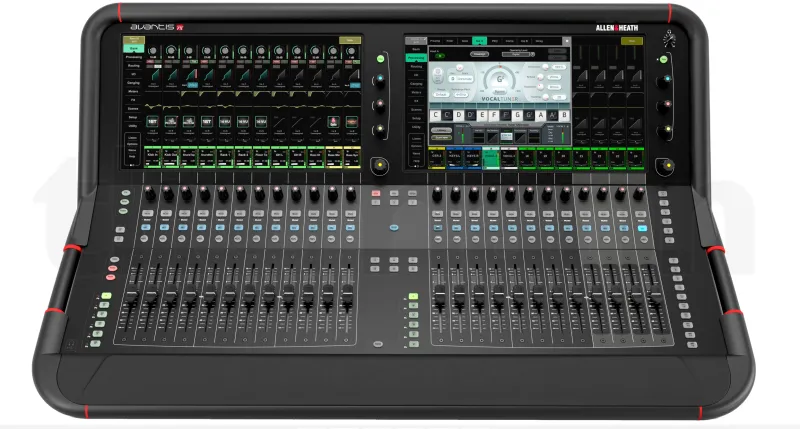
Task: Tap the F key on Vocal Tuner keyboard
Action: click(494, 115)
